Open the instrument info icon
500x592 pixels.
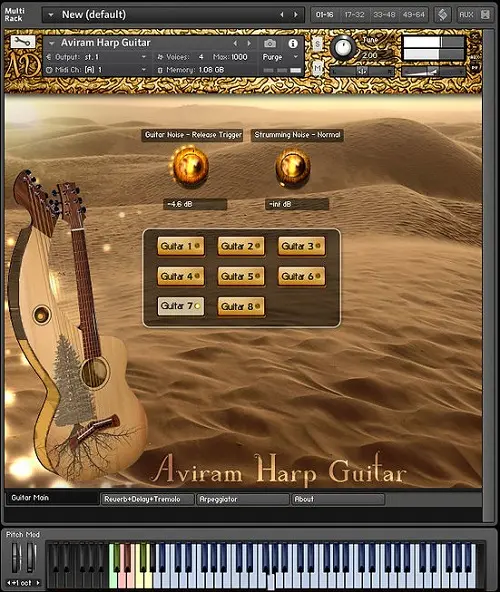[293, 43]
